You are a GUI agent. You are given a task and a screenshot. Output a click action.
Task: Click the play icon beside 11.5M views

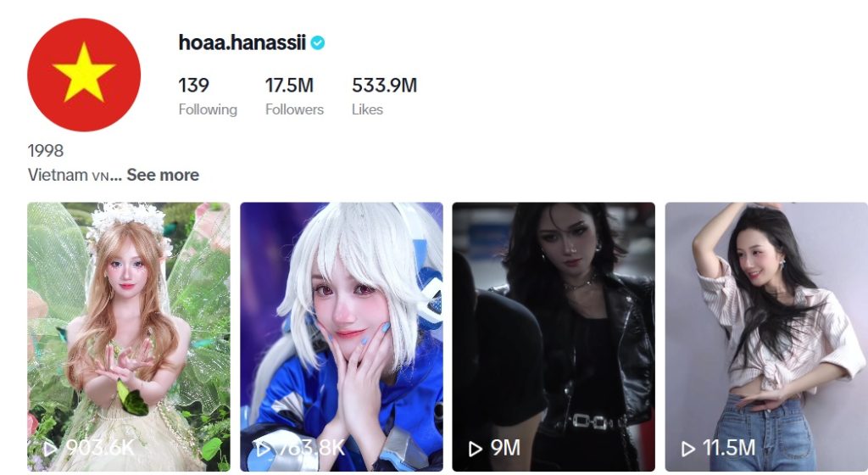pos(687,449)
